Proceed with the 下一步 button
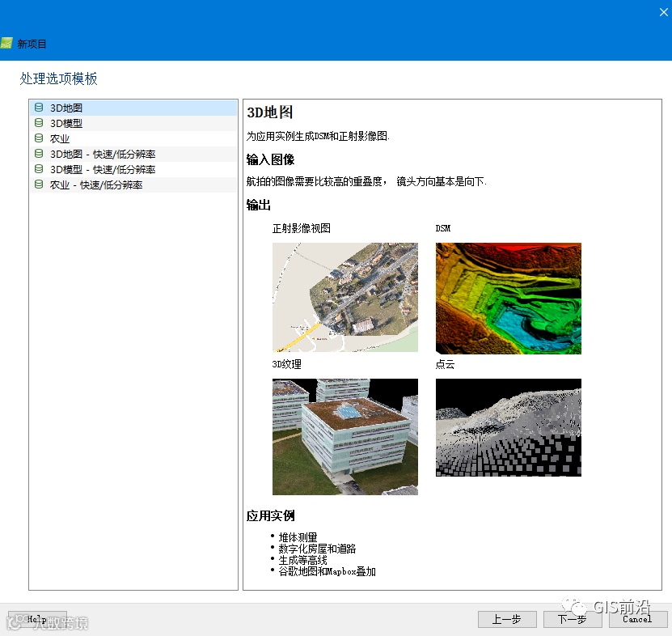672x636 pixels. [x=573, y=619]
